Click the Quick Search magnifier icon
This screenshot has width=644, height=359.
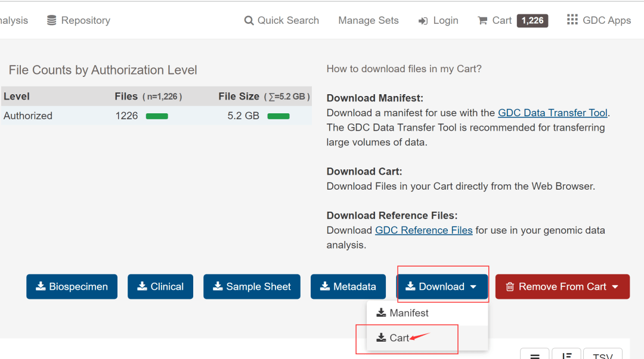tap(249, 20)
